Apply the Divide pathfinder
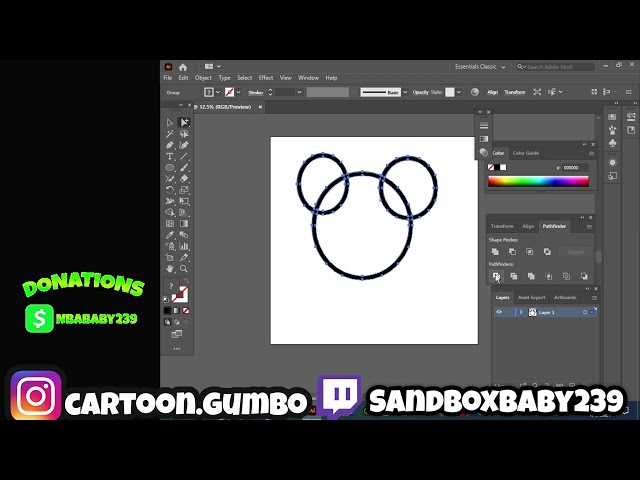 pyautogui.click(x=496, y=276)
